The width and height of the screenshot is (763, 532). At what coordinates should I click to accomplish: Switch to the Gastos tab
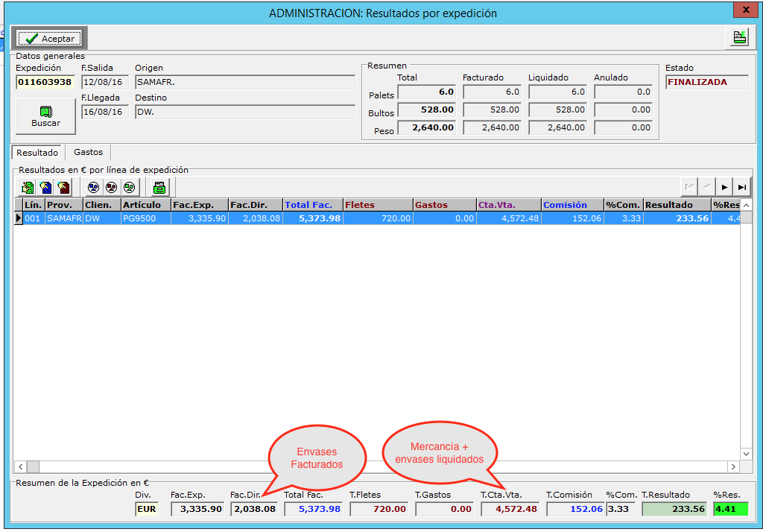click(x=88, y=152)
